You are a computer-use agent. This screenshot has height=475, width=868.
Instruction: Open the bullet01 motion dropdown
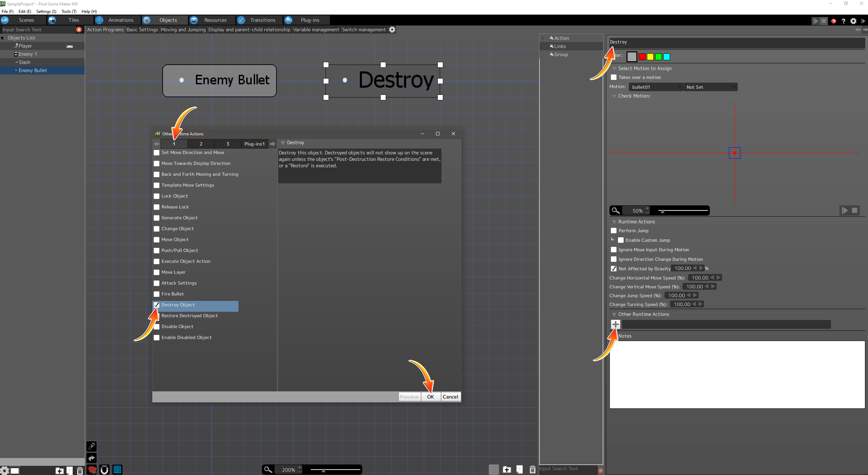(655, 87)
